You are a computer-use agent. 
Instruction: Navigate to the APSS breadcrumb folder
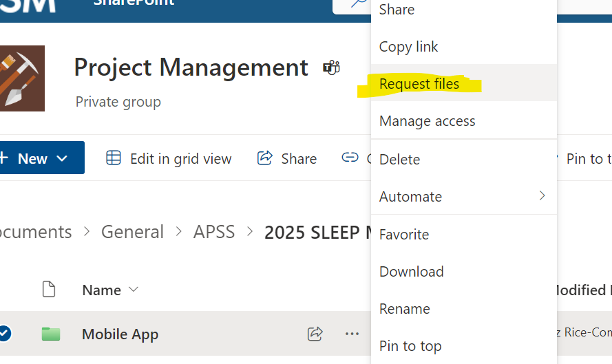pyautogui.click(x=214, y=232)
